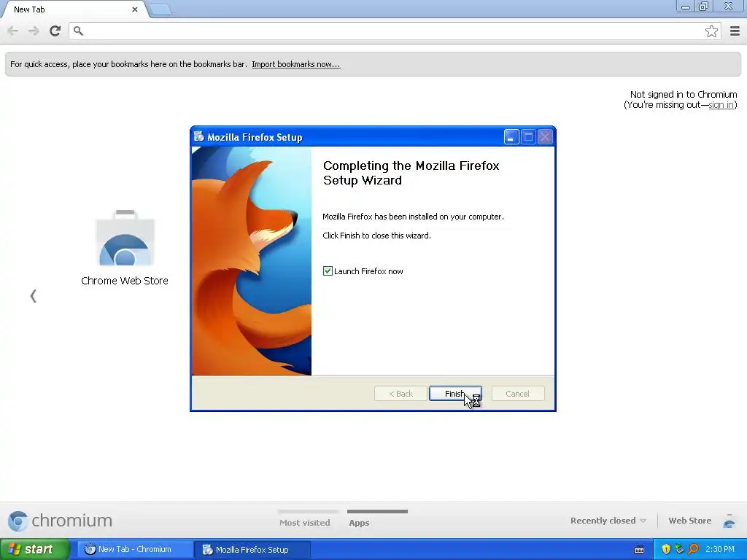Click 'Mozilla Firefox has been installed' text
Image resolution: width=747 pixels, height=560 pixels.
(x=413, y=217)
